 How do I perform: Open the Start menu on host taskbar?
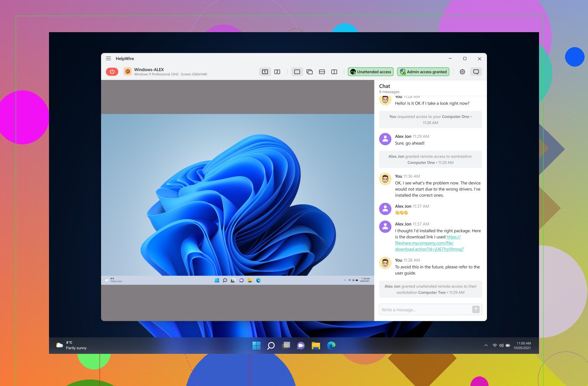[256, 345]
